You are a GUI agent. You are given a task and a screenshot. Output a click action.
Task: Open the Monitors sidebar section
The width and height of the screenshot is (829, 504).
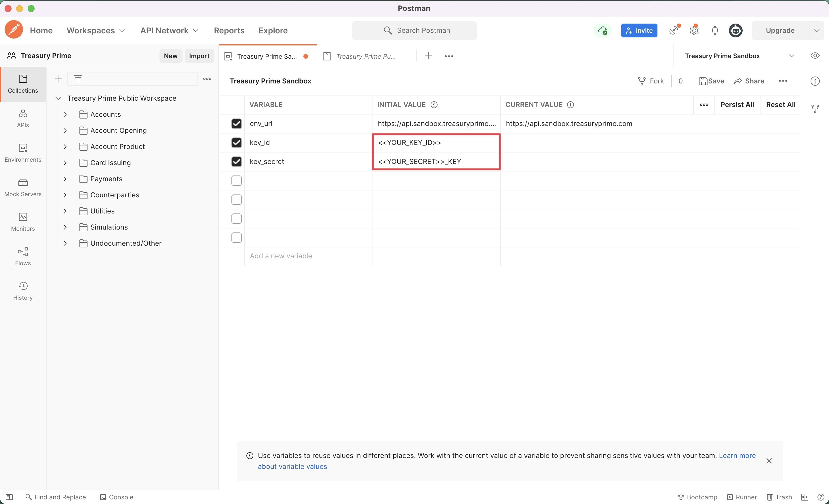[23, 222]
